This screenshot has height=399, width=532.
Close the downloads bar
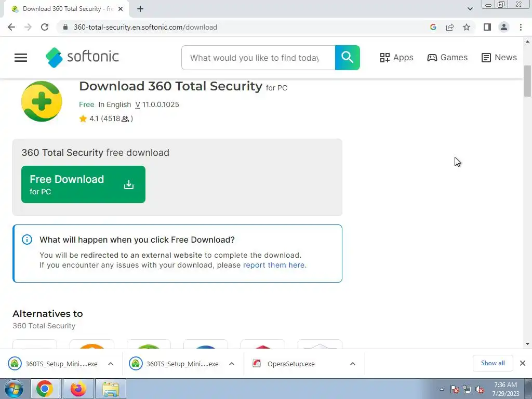pos(523,363)
